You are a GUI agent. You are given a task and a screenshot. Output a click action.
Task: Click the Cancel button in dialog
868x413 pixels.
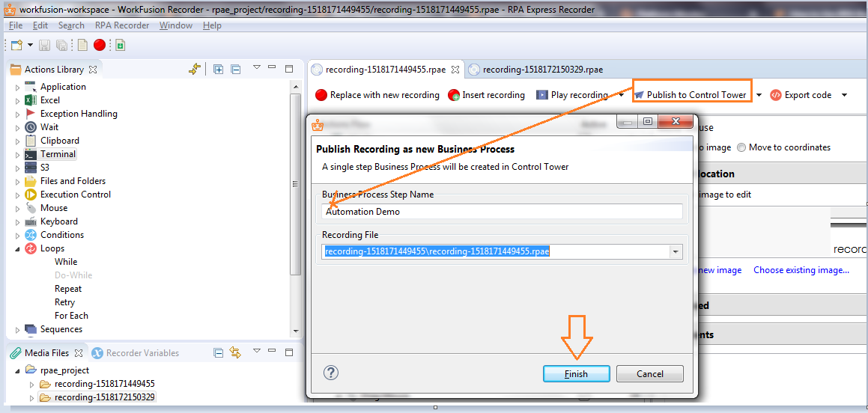pyautogui.click(x=650, y=374)
